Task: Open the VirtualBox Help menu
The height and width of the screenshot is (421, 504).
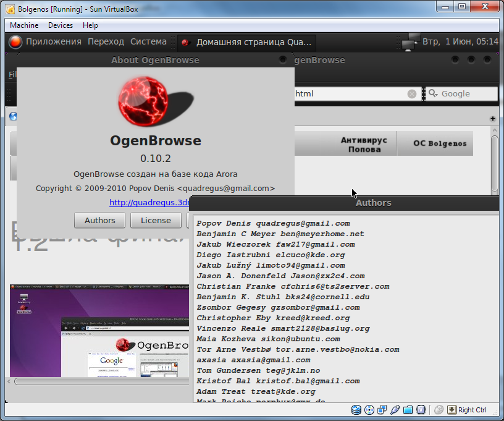Action: point(90,25)
